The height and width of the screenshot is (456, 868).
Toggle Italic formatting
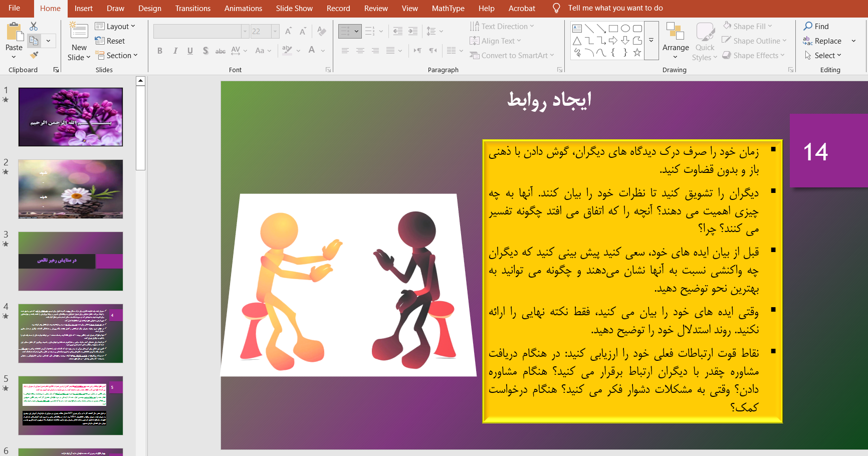[175, 51]
